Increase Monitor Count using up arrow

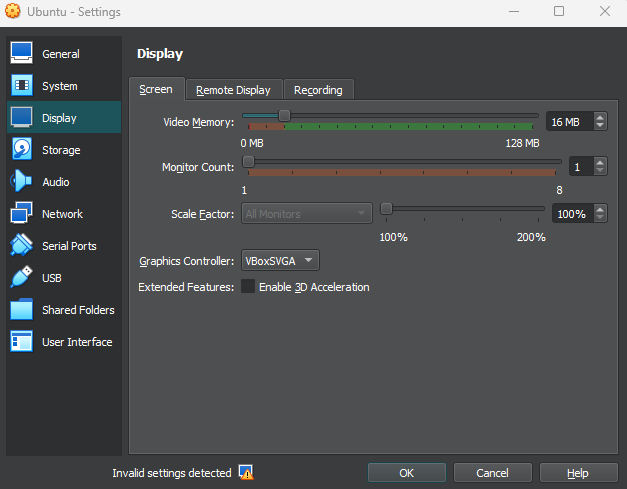(600, 161)
